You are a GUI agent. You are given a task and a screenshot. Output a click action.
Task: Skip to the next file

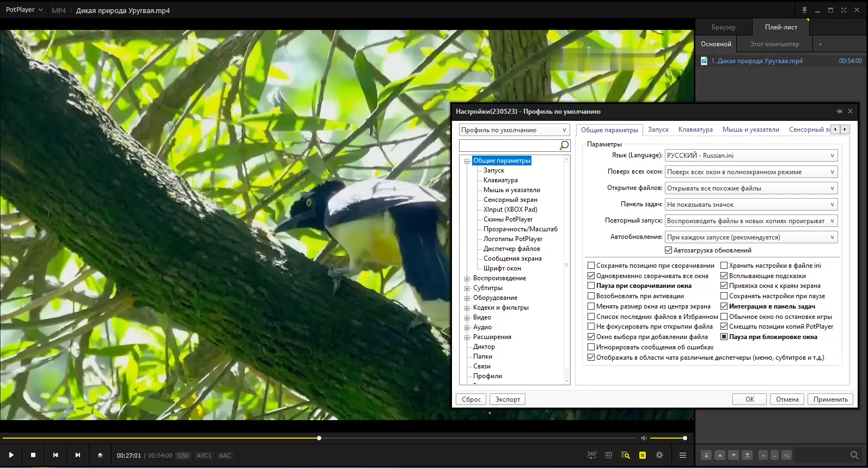tap(78, 455)
